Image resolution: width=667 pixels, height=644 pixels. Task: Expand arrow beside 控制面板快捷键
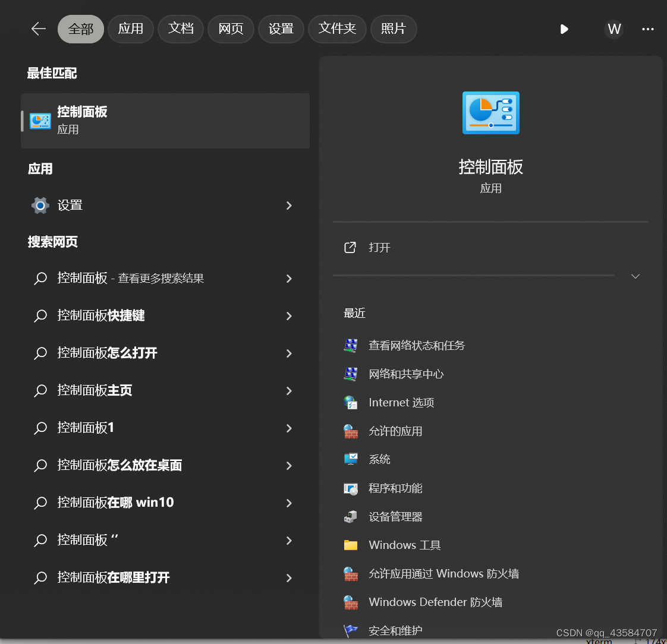pyautogui.click(x=289, y=316)
